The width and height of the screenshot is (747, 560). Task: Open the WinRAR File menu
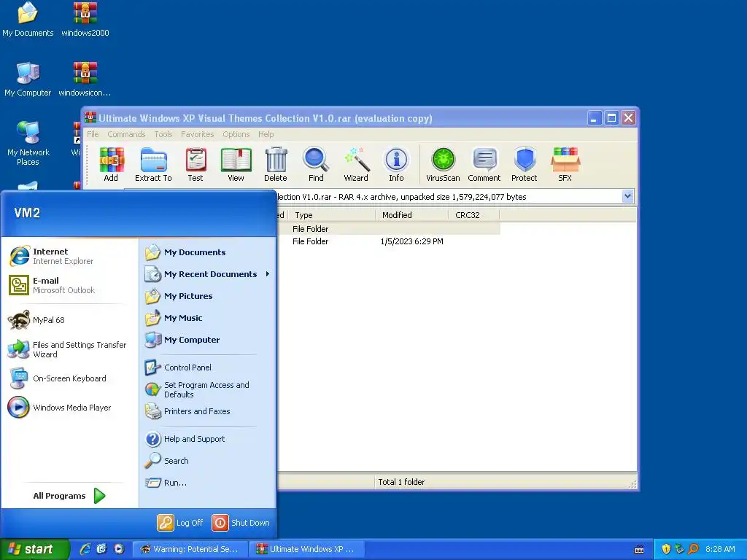click(93, 134)
